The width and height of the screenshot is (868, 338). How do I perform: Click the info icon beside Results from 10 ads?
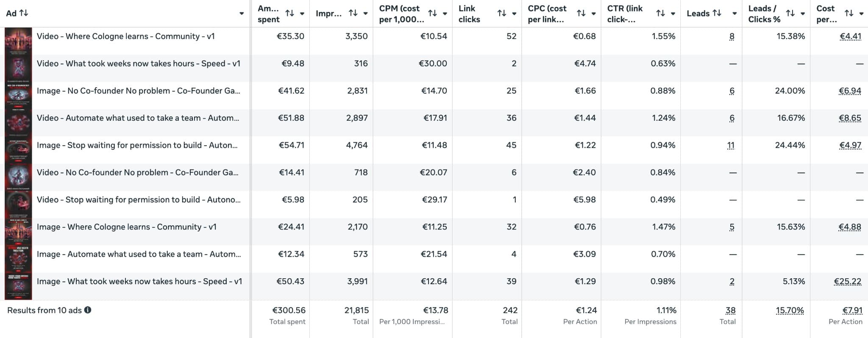pyautogui.click(x=89, y=310)
